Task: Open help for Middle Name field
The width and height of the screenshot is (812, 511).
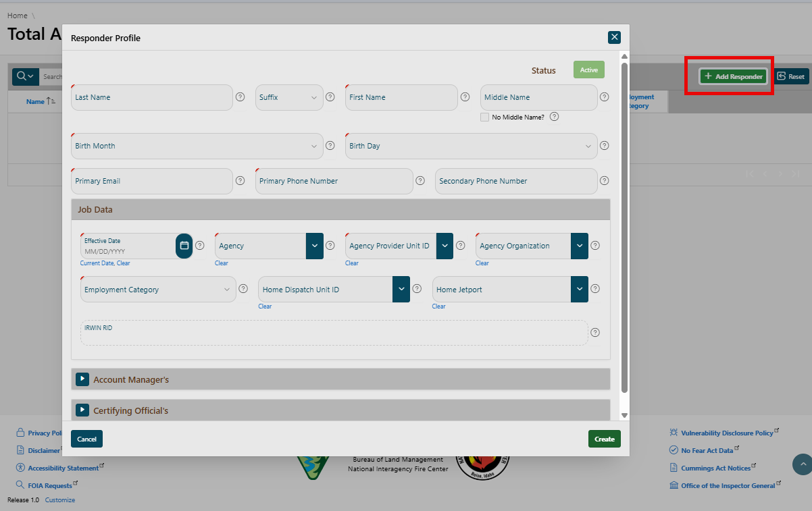Action: (605, 97)
